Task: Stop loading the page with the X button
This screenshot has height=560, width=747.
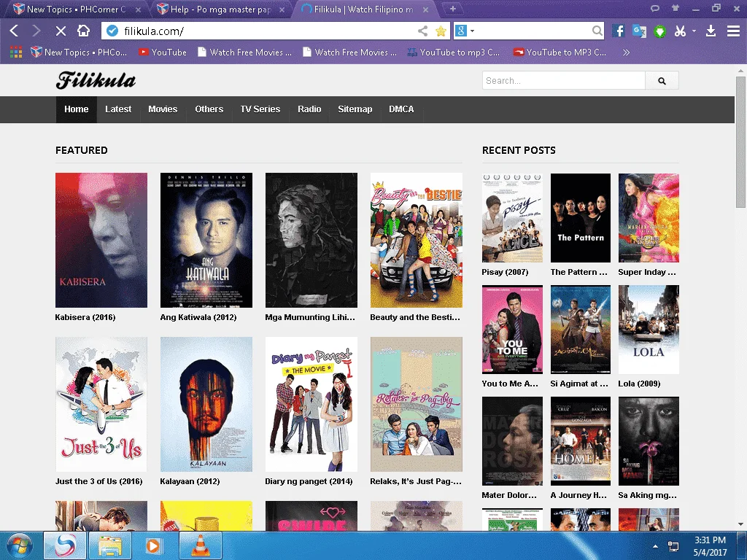Action: [61, 31]
